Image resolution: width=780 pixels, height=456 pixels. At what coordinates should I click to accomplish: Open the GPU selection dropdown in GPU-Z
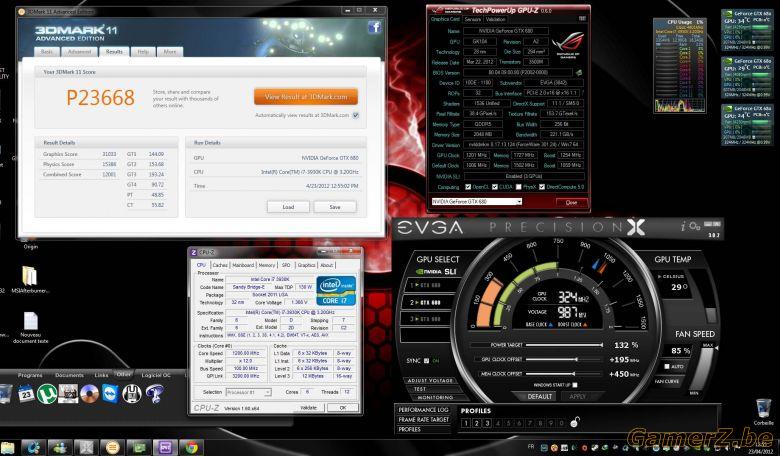pyautogui.click(x=477, y=202)
